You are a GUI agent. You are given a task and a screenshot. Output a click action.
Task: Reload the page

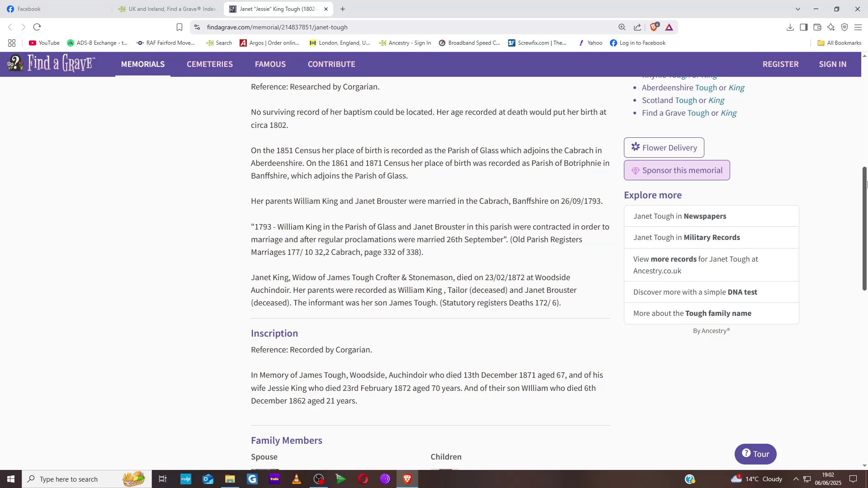pyautogui.click(x=37, y=27)
